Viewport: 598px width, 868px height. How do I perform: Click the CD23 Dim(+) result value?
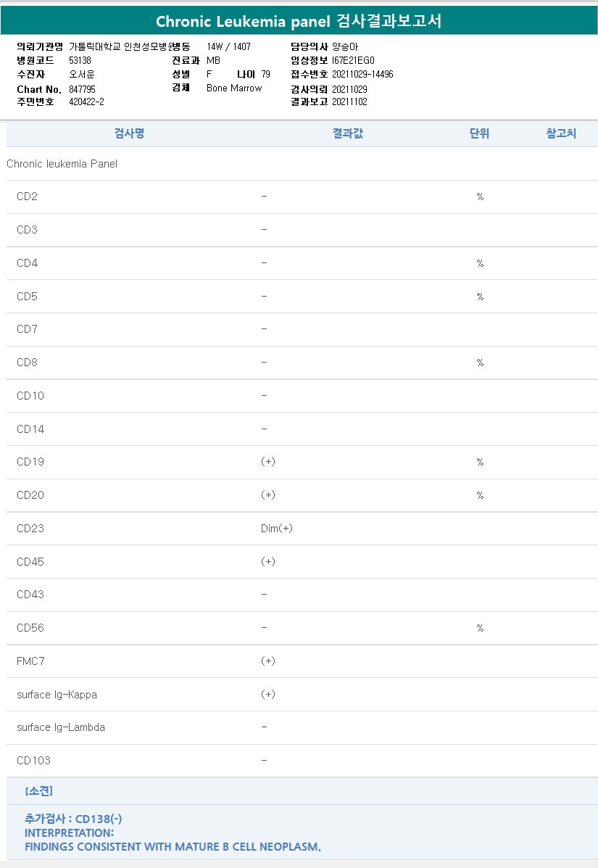coord(277,529)
